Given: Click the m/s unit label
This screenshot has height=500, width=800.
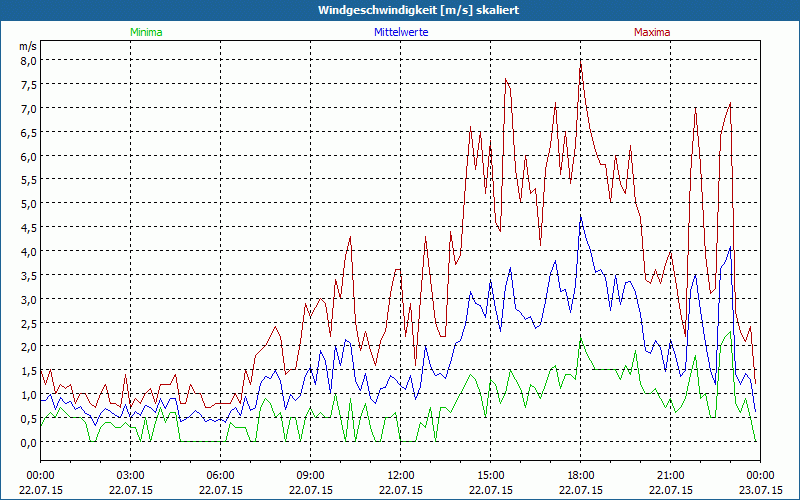Looking at the screenshot, I should point(28,46).
